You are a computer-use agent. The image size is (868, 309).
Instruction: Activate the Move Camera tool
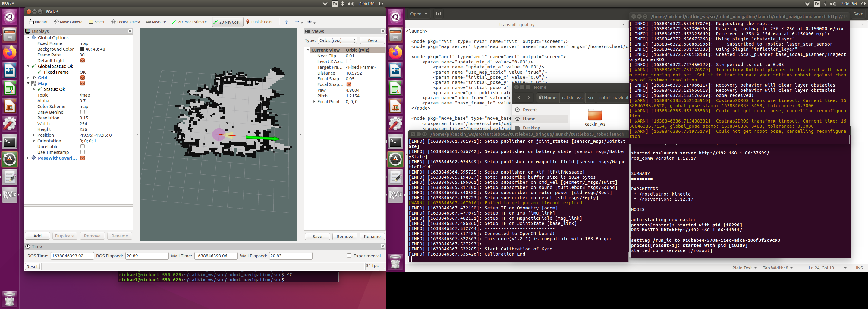point(68,22)
